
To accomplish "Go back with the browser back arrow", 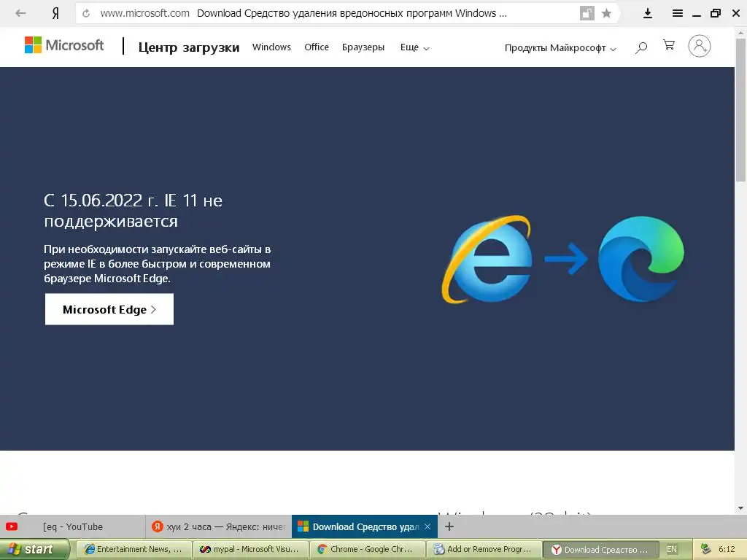I will (x=20, y=13).
